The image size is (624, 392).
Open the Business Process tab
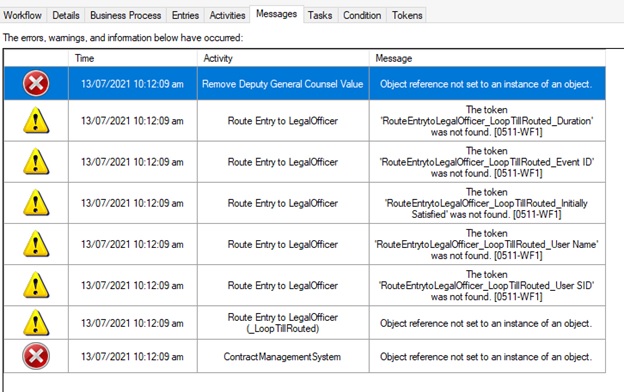(x=125, y=15)
